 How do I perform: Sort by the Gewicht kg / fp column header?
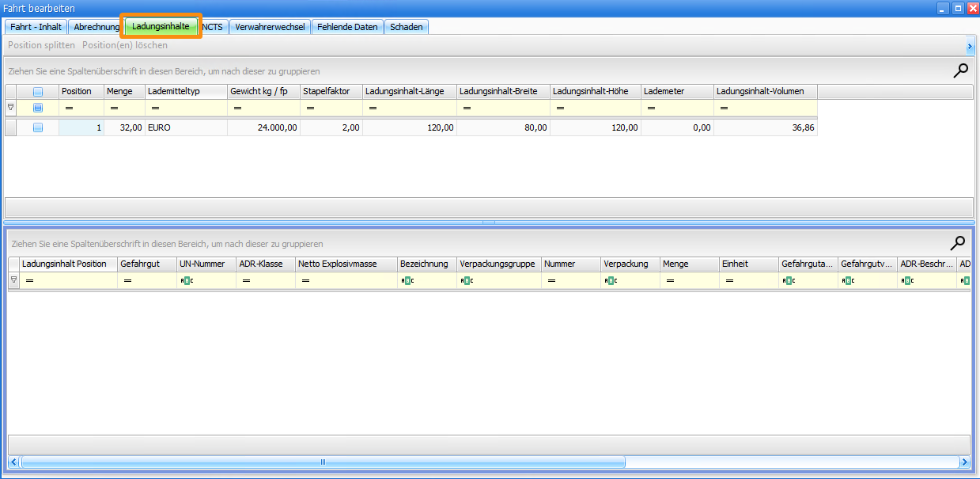259,91
